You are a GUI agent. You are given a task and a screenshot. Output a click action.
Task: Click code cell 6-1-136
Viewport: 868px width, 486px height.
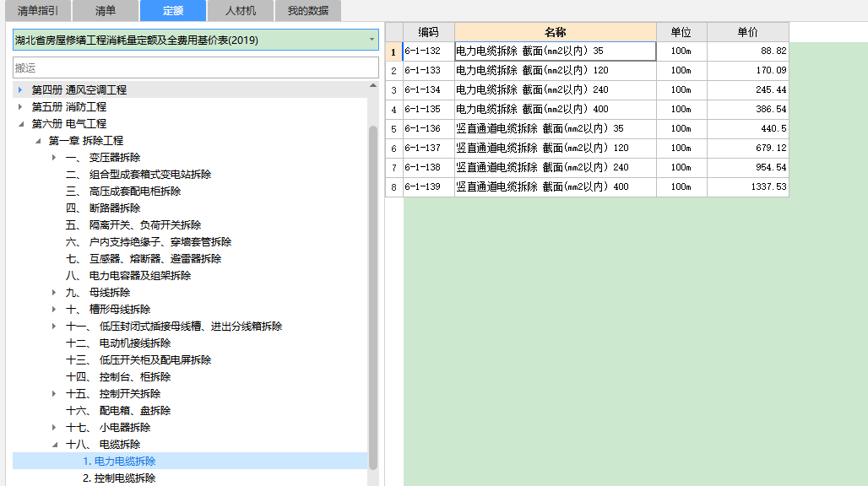428,129
